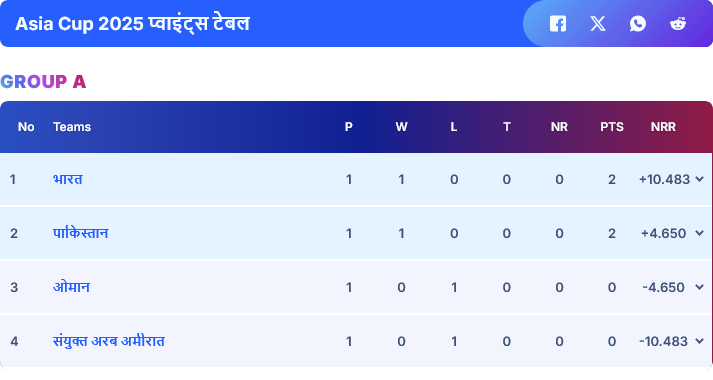Image resolution: width=713 pixels, height=380 pixels.
Task: Click India's +10.483 NRR value
Action: point(664,179)
